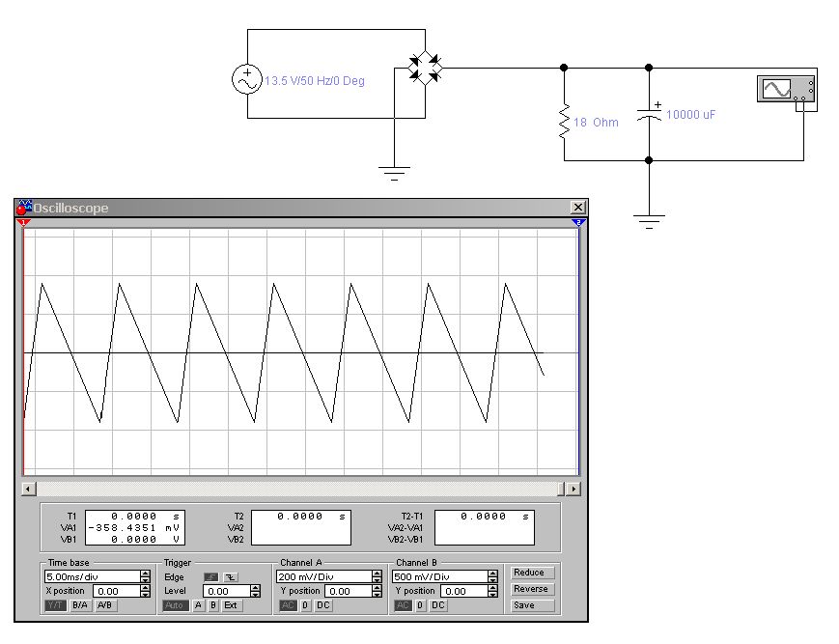Image resolution: width=839 pixels, height=644 pixels.
Task: Click Channel B 500 mV/Div scale field
Action: (440, 576)
